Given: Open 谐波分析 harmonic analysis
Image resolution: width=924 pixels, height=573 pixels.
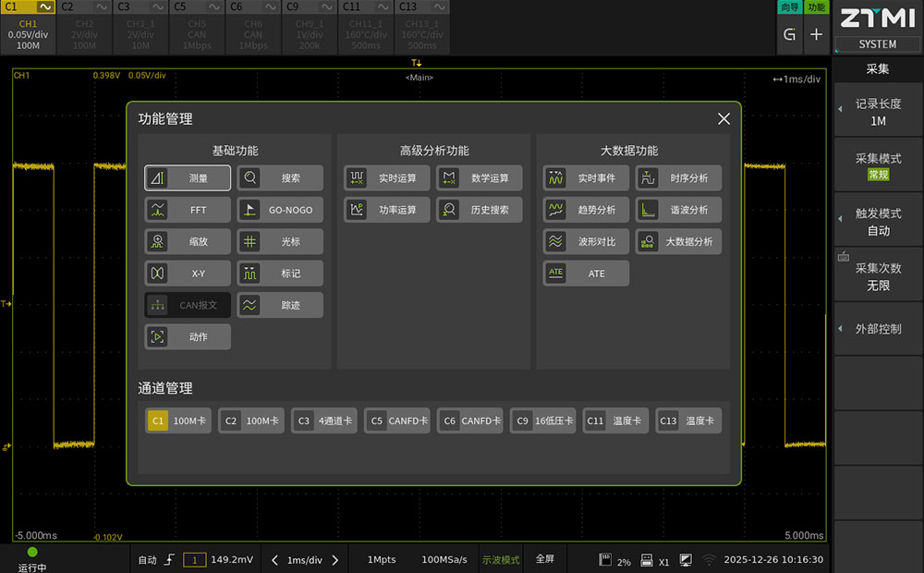Looking at the screenshot, I should (x=678, y=210).
